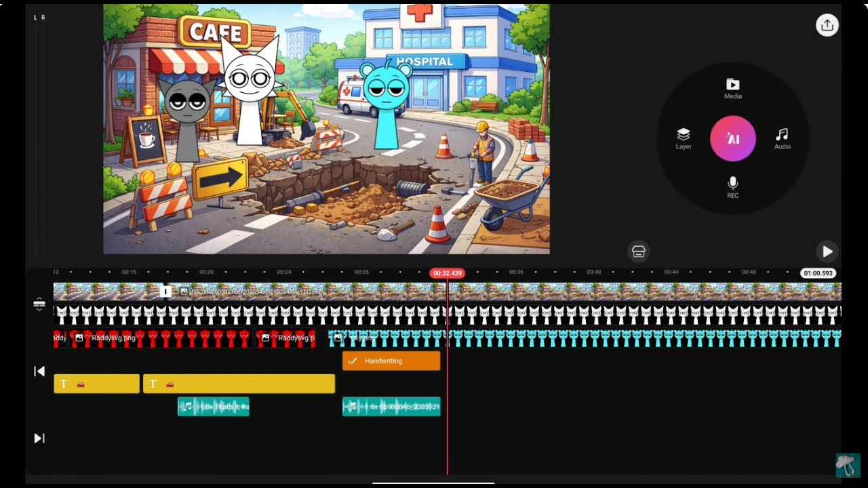Select the audio clip under Handwriting
Viewport: 868px width, 488px height.
(391, 407)
